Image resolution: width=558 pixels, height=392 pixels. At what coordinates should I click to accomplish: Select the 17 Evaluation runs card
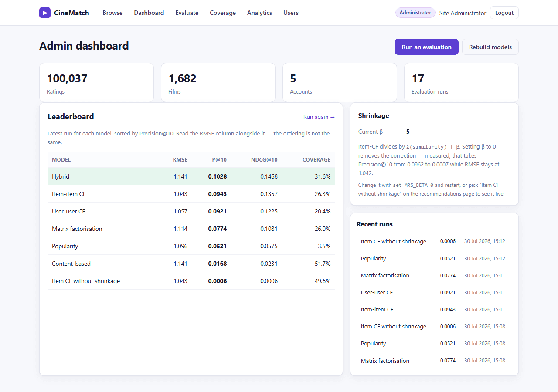click(461, 83)
